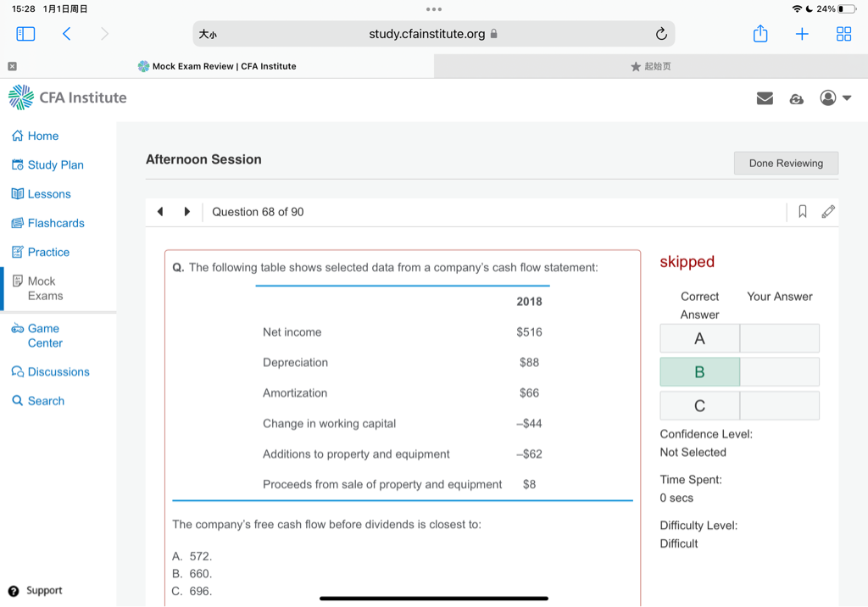Viewport: 868px width, 607px height.
Task: Click the cloud sync icon
Action: (x=796, y=98)
